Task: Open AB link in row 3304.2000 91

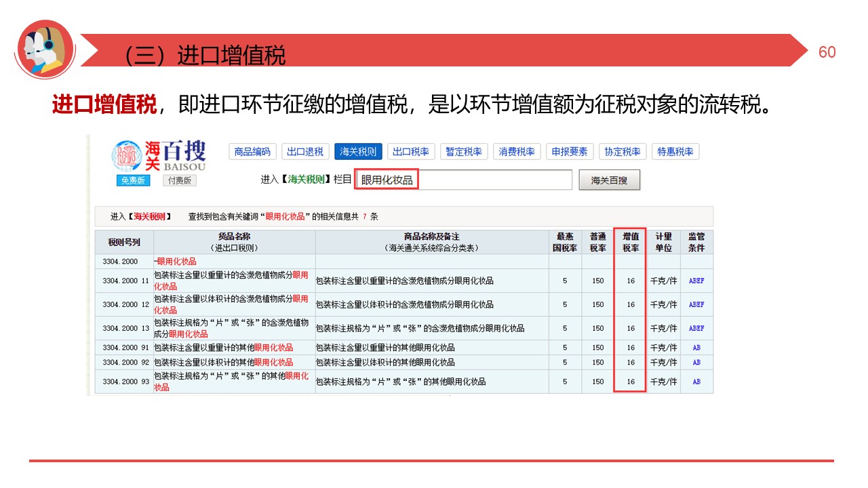Action: tap(696, 348)
